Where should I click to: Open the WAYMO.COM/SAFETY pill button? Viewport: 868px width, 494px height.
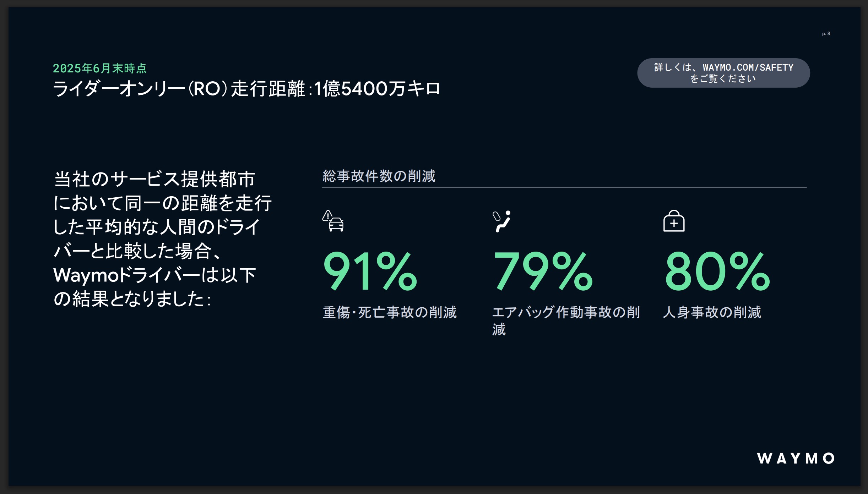[723, 73]
